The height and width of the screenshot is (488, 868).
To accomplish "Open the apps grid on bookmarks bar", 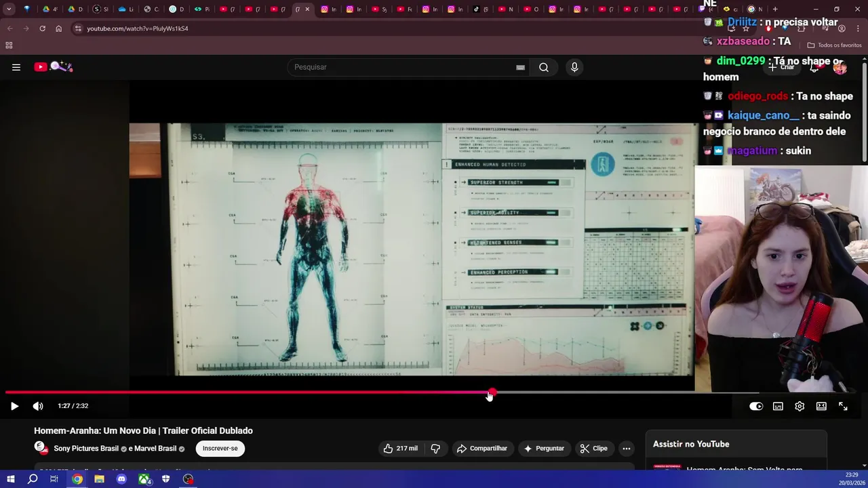I will 9,45.
